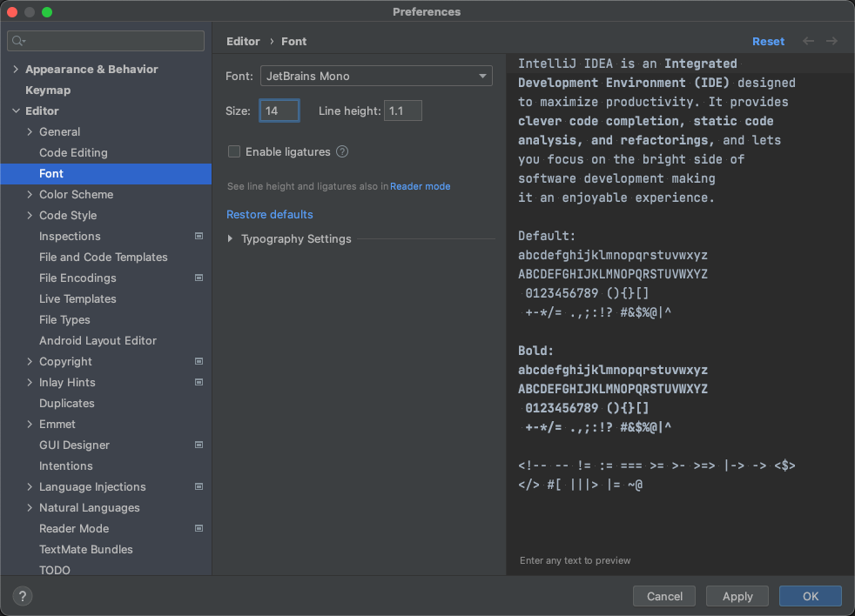
Task: Expand the Emmet node chevron
Action: coord(30,424)
